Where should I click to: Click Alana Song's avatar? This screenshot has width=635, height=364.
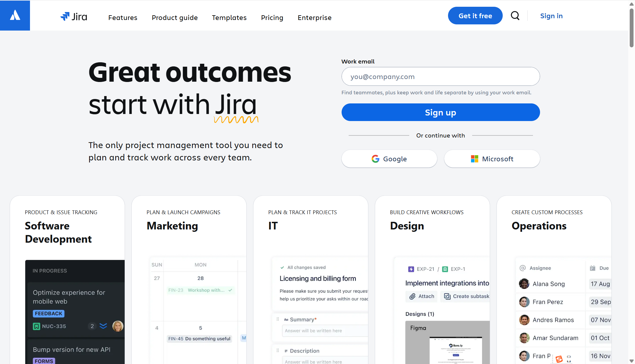coord(524,284)
